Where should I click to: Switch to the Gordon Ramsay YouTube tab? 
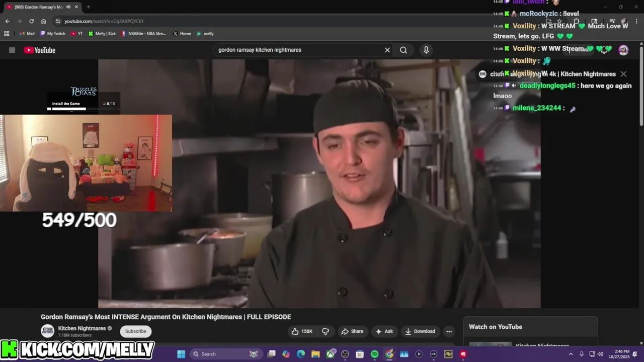click(x=40, y=7)
